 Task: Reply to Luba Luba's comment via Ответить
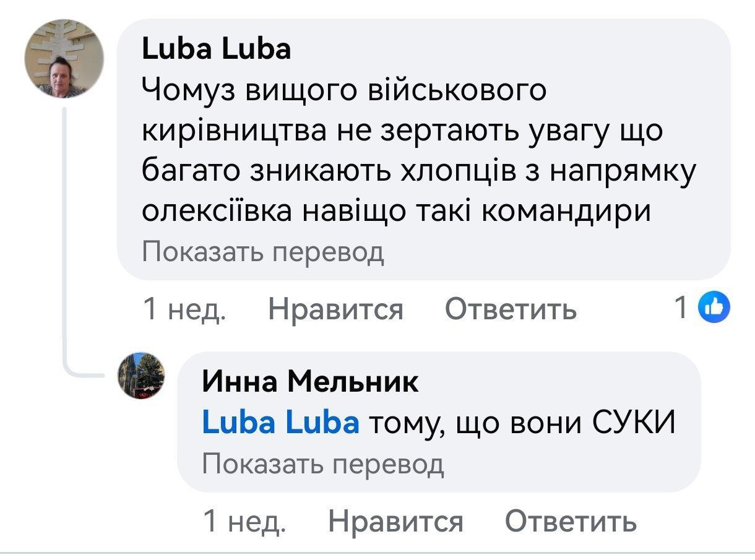(511, 309)
